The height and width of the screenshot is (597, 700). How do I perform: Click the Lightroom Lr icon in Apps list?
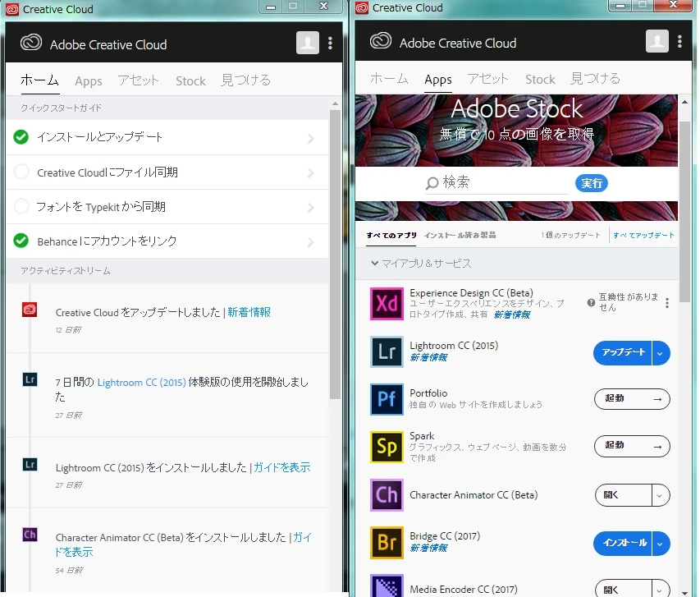387,351
